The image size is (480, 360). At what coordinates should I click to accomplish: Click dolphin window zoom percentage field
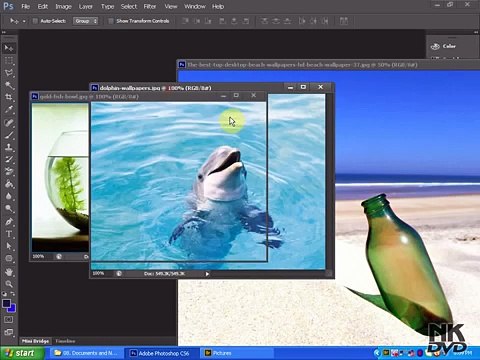(99, 273)
